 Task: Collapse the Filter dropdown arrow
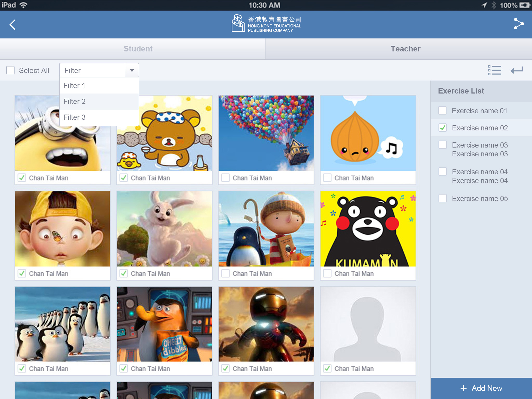pos(132,70)
